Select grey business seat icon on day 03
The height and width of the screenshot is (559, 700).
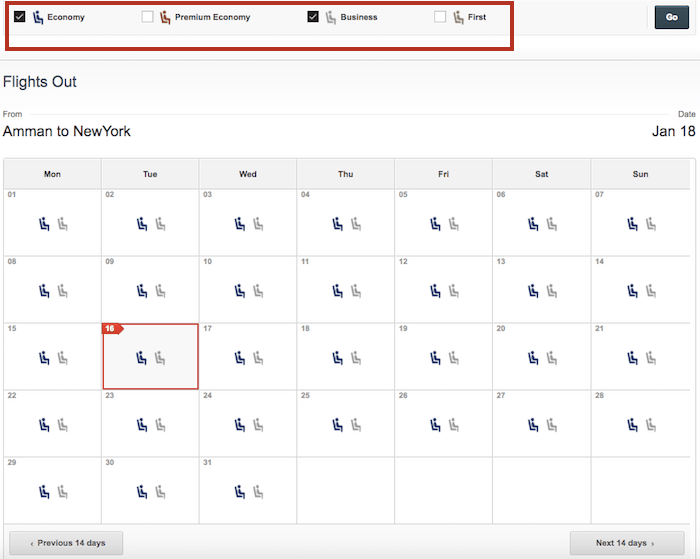[258, 224]
